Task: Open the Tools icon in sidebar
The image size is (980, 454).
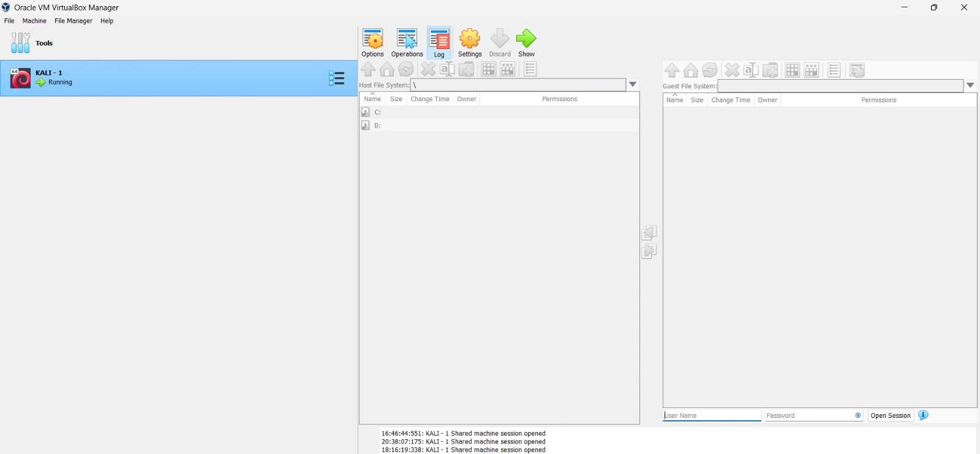Action: click(20, 43)
